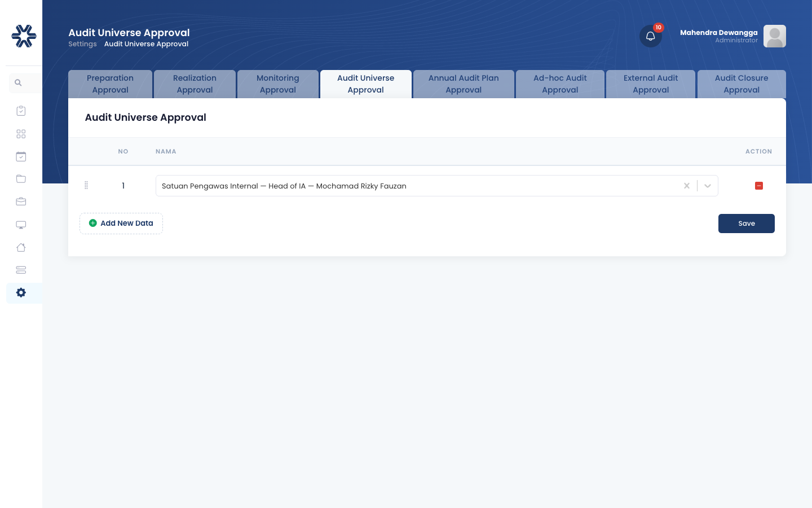Select the Audit Universe Approval tab

point(366,84)
